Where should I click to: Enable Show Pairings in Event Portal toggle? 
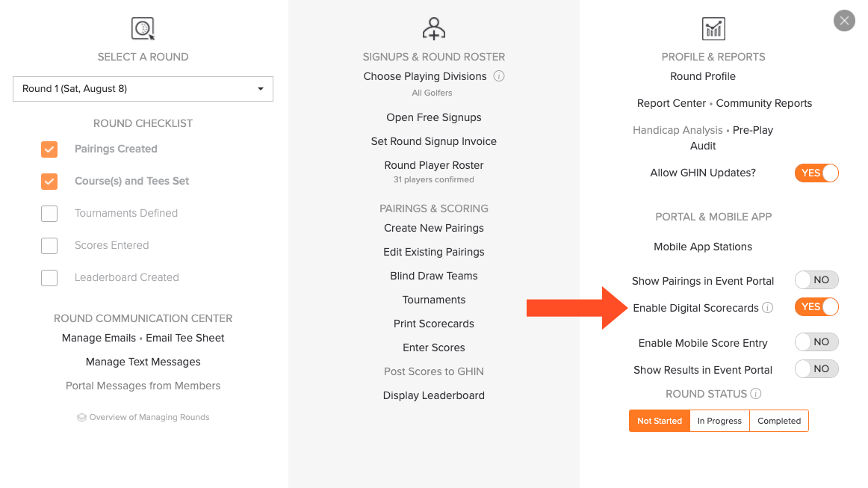click(816, 280)
